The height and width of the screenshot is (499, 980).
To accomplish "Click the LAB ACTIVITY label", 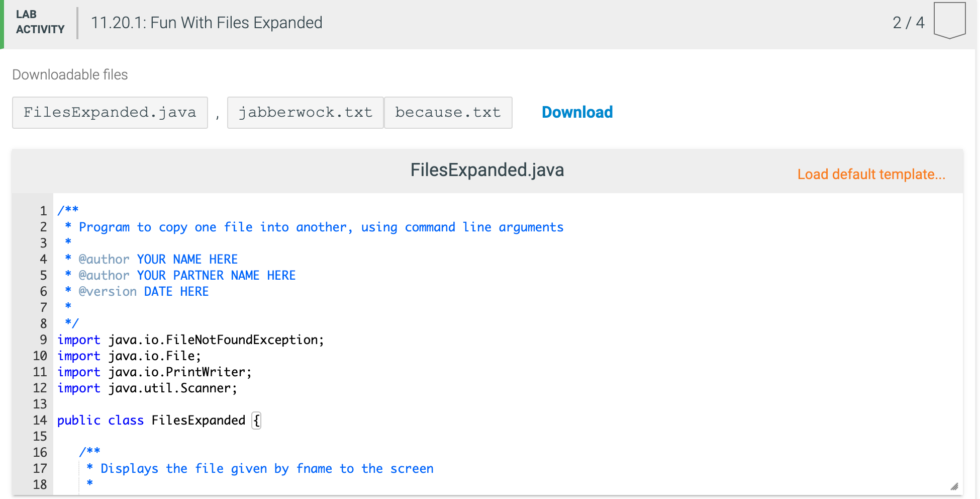I will pyautogui.click(x=40, y=22).
